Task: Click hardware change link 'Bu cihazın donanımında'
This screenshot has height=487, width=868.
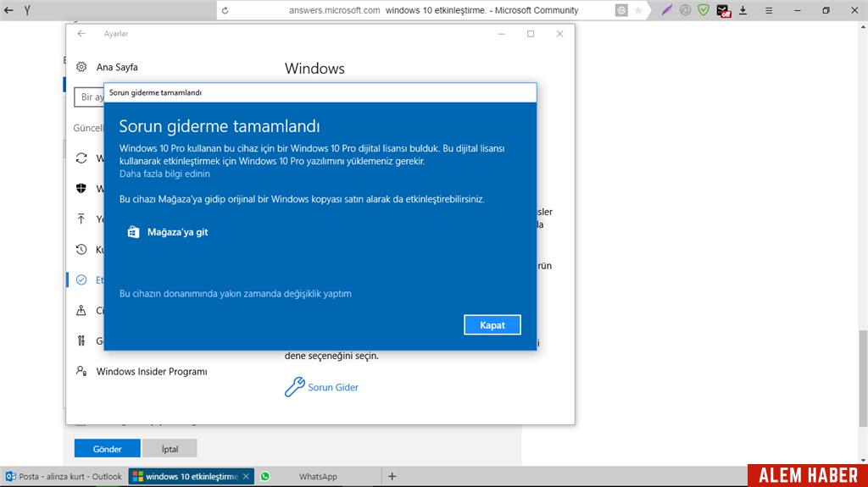Action: click(236, 293)
